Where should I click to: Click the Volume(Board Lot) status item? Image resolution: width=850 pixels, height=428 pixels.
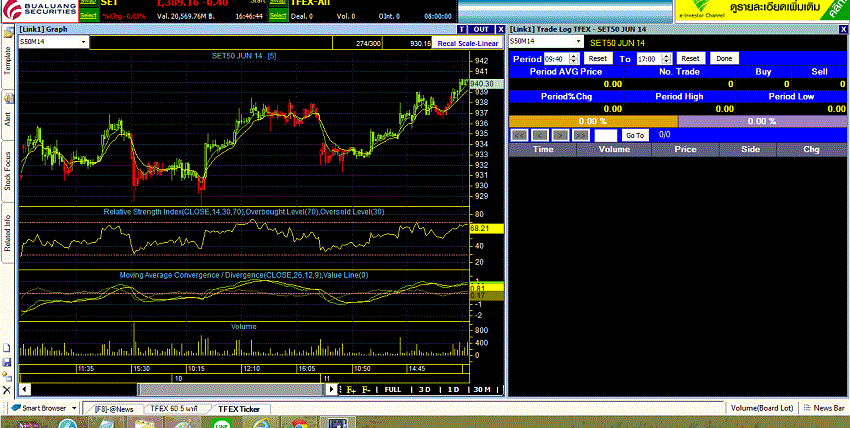click(762, 408)
